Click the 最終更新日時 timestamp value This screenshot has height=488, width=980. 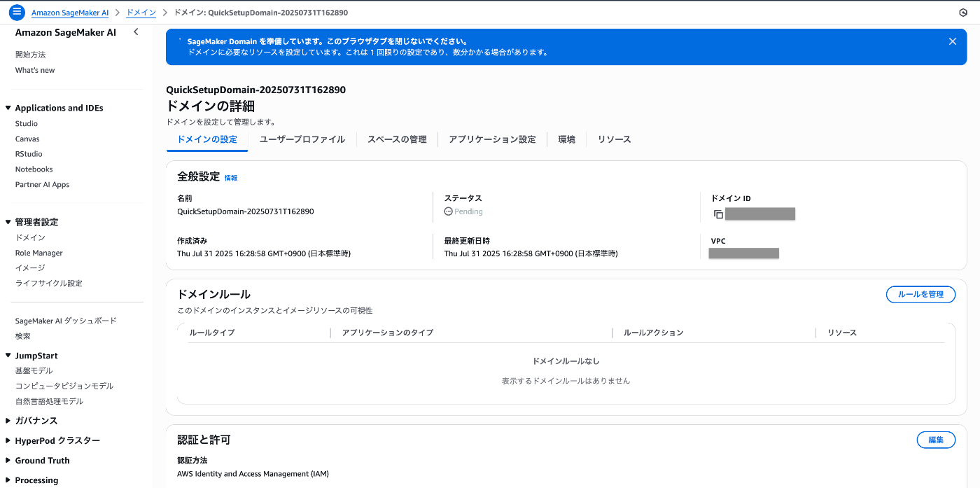click(531, 253)
